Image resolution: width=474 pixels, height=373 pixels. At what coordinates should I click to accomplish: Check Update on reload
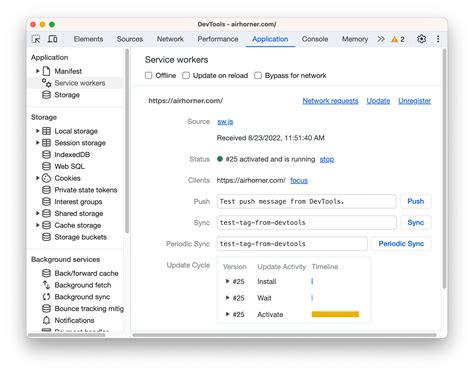186,76
